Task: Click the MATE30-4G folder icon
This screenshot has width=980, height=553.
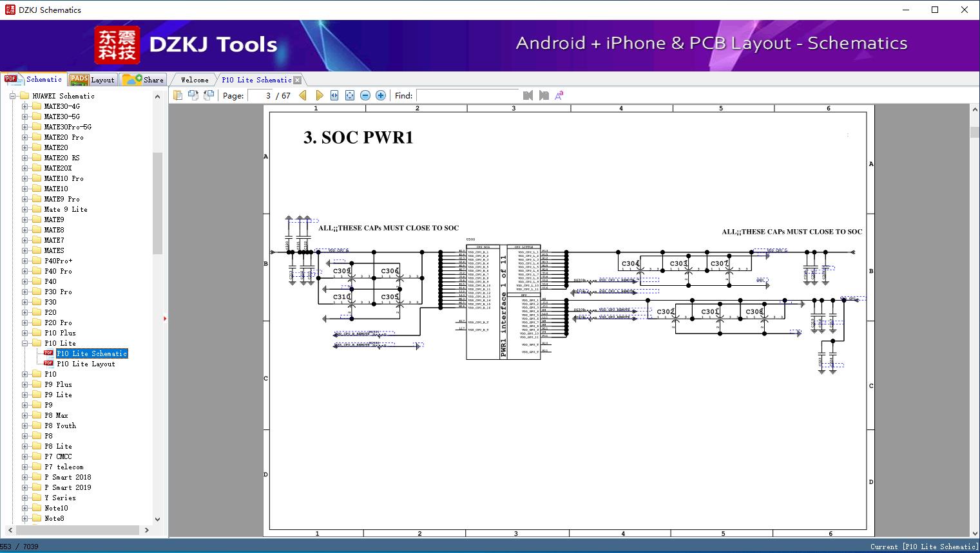Action: click(37, 106)
